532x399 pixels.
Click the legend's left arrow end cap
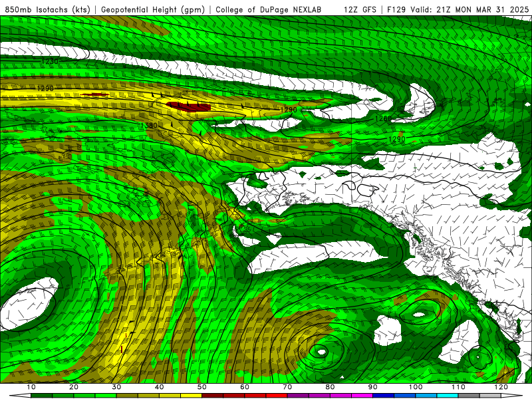[x=20, y=396]
